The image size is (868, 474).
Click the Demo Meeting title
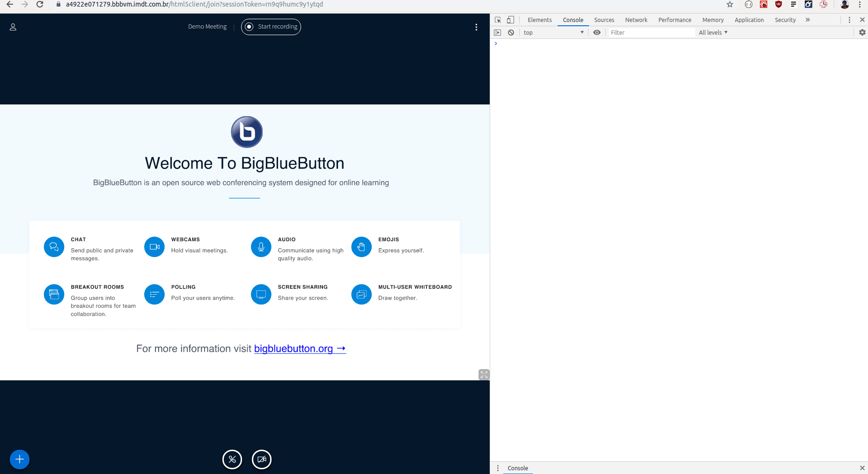coord(207,27)
